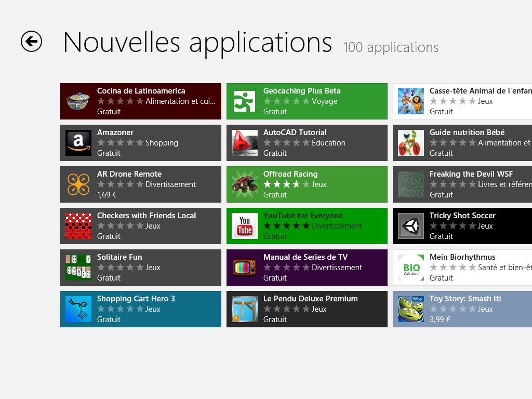
Task: Open the Mein Biorhythmus title
Action: (462, 257)
